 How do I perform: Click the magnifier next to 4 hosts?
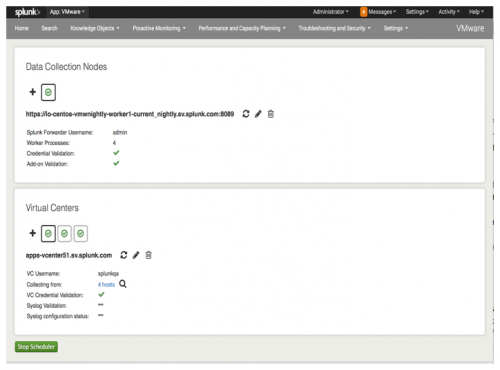click(x=123, y=284)
